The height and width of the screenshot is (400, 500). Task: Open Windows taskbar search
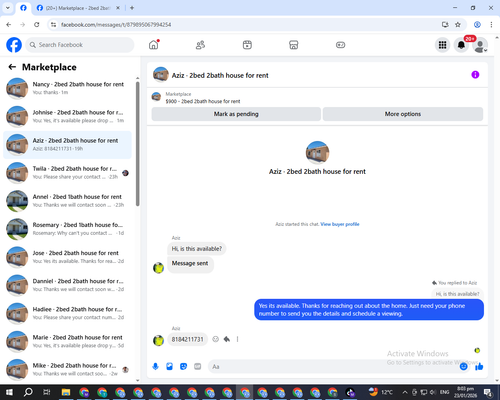28,392
